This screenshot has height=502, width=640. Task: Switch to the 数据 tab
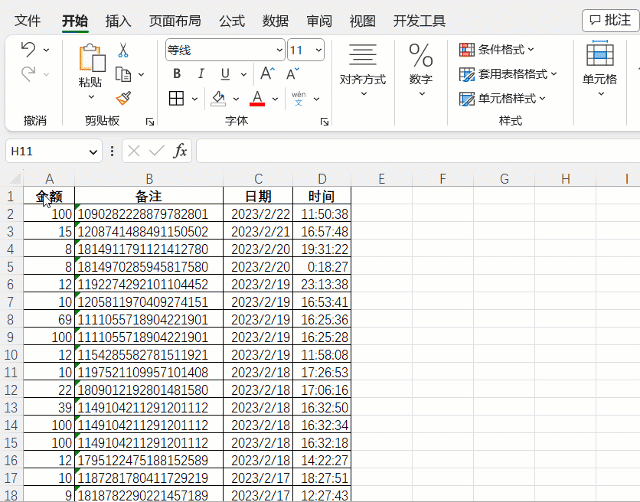276,20
